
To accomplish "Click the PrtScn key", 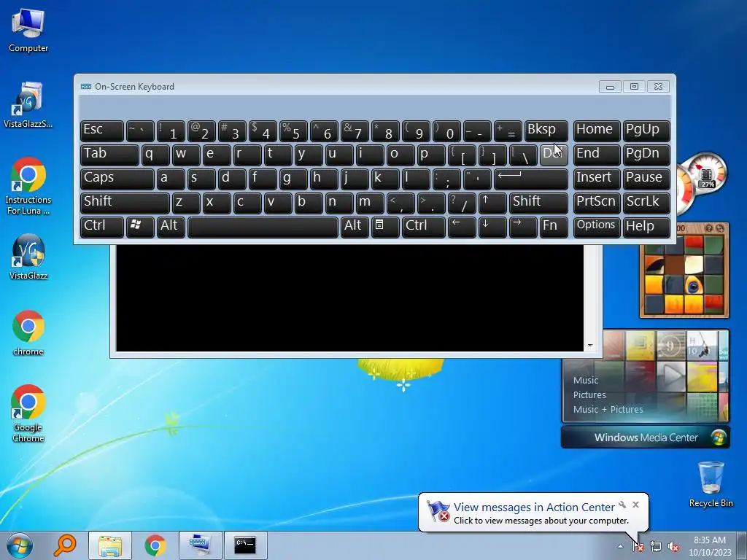I will [x=597, y=203].
